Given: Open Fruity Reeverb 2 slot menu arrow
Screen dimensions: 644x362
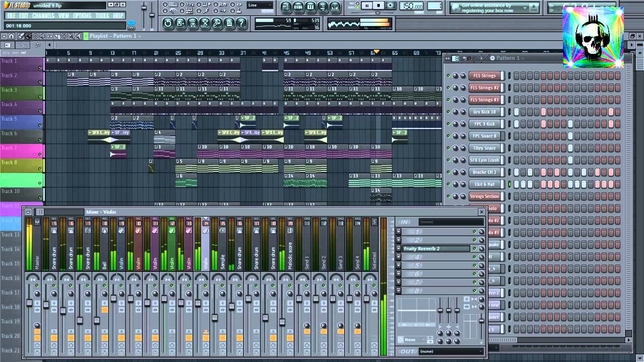Looking at the screenshot, I should point(398,248).
